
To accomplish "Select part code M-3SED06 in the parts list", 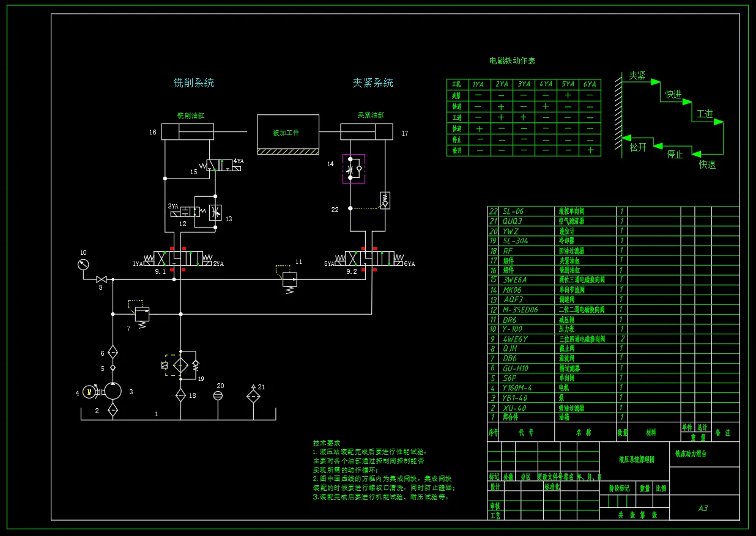I will (521, 309).
